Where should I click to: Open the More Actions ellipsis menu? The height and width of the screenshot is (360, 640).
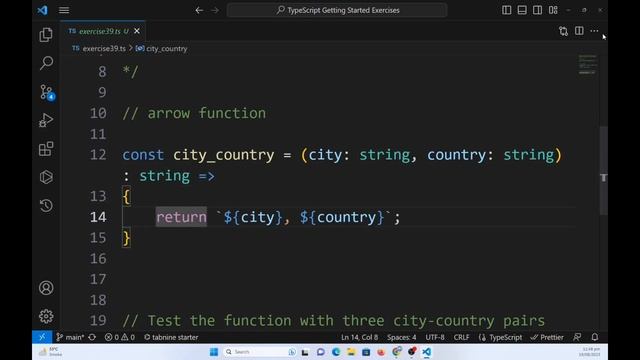pyautogui.click(x=594, y=31)
